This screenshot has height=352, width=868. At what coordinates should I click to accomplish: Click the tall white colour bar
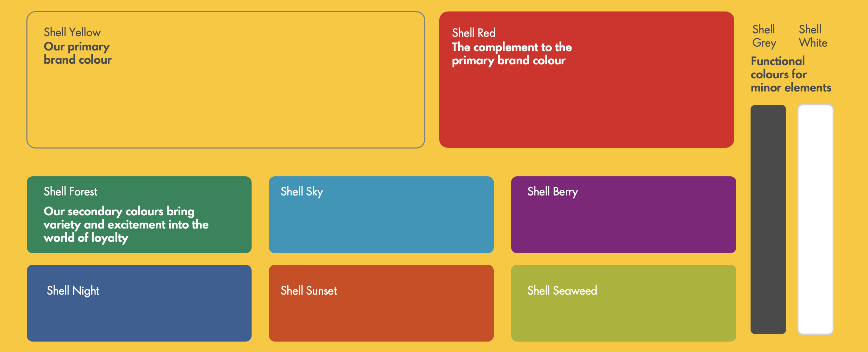click(815, 219)
